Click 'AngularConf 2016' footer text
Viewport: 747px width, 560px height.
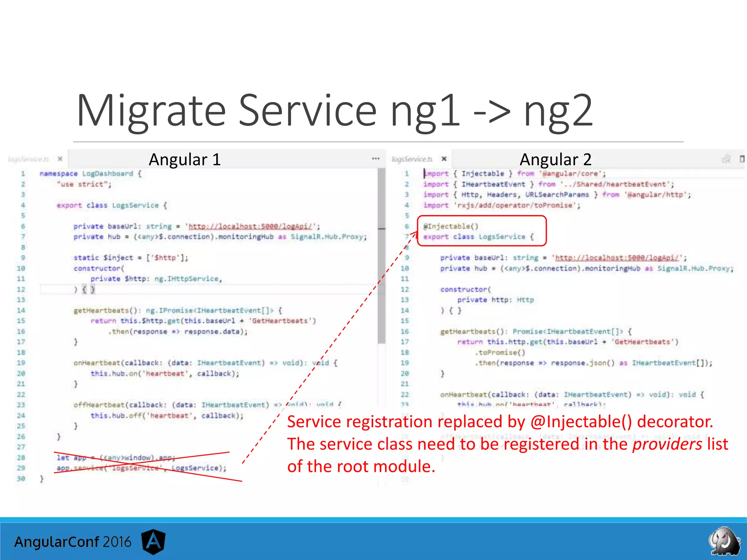pos(73,542)
